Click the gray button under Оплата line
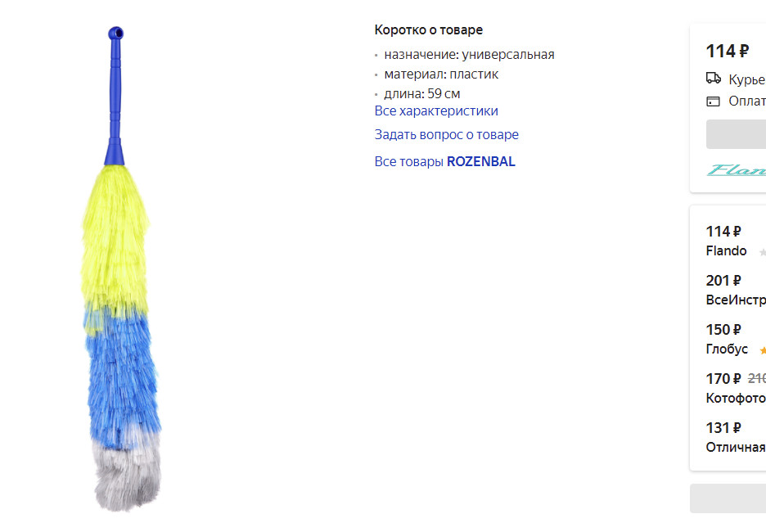 [737, 134]
